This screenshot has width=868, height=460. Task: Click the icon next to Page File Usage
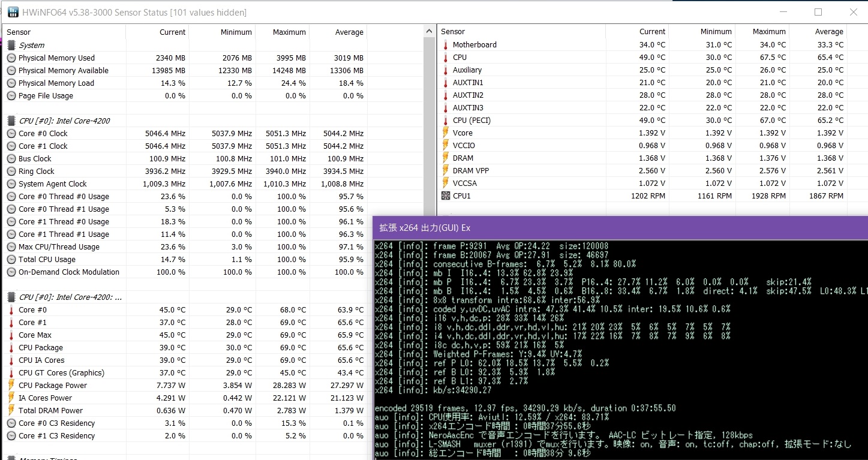tap(11, 96)
